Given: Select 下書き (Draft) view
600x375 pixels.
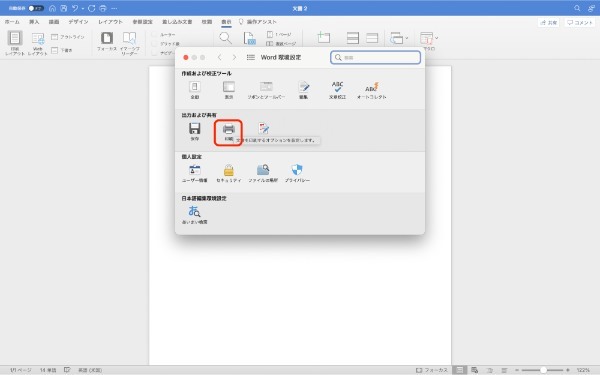Looking at the screenshot, I should coord(62,50).
